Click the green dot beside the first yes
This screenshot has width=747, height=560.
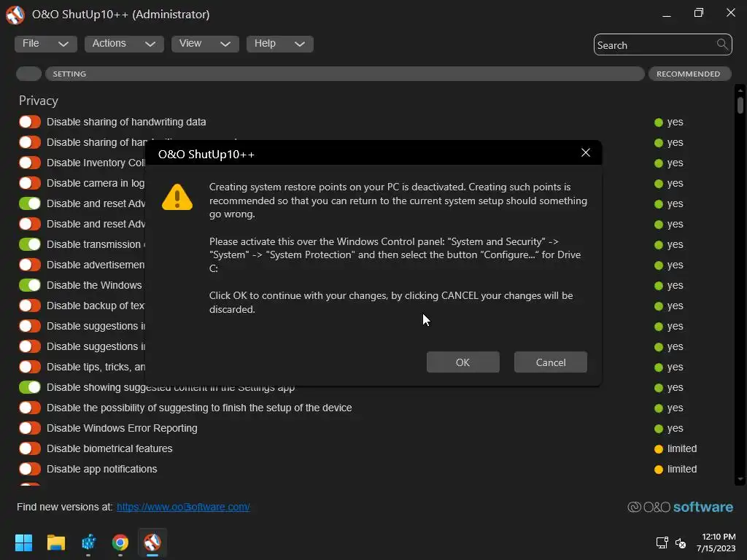[x=659, y=122]
